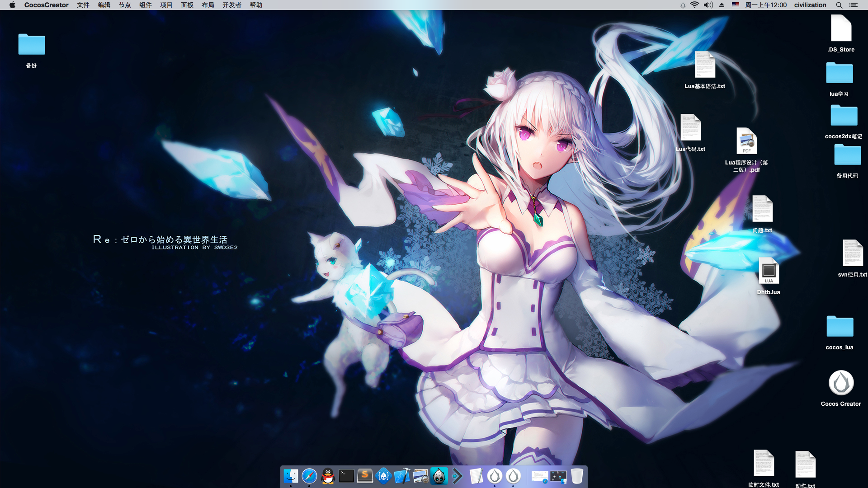Open the volume control menu
The height and width of the screenshot is (488, 868).
(708, 5)
